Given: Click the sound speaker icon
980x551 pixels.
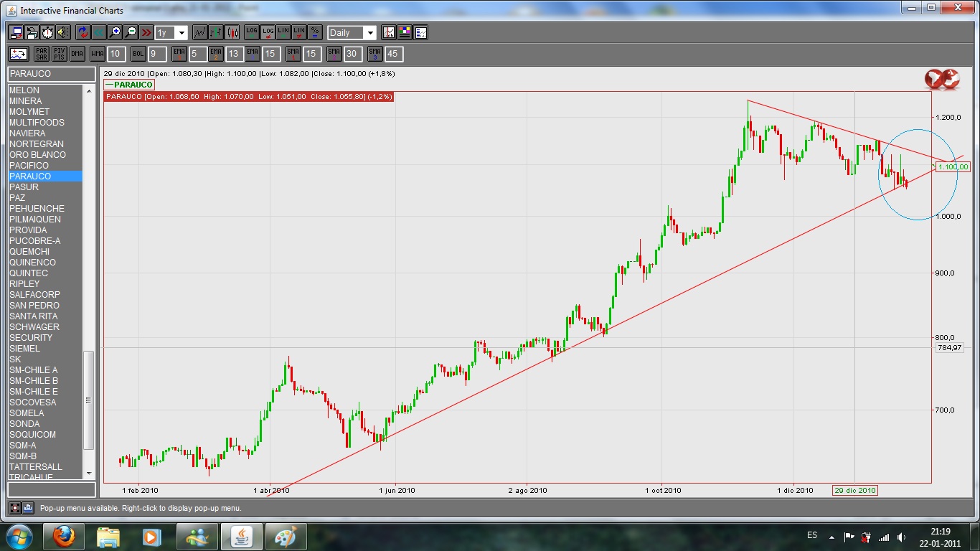Looking at the screenshot, I should 63,32.
